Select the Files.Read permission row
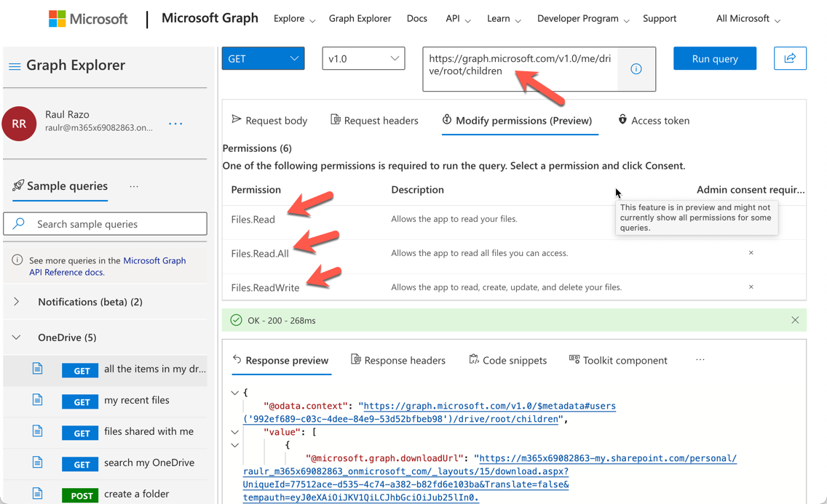 [x=514, y=223]
